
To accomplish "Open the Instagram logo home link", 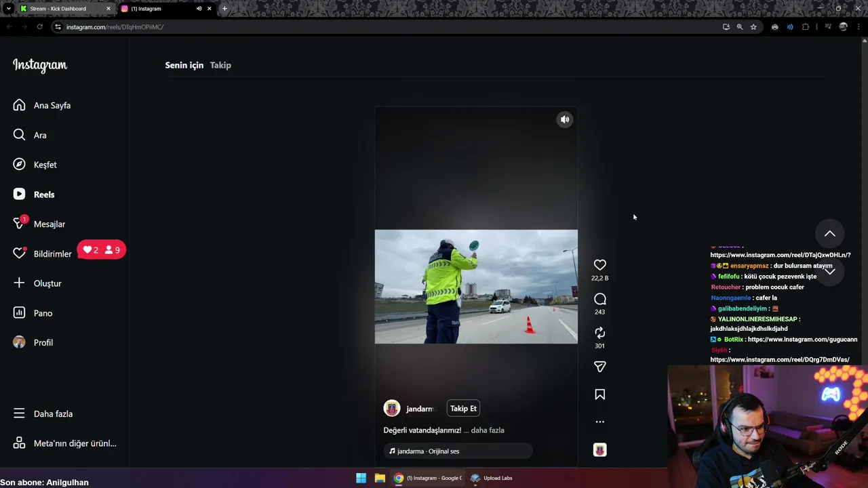I will (40, 65).
